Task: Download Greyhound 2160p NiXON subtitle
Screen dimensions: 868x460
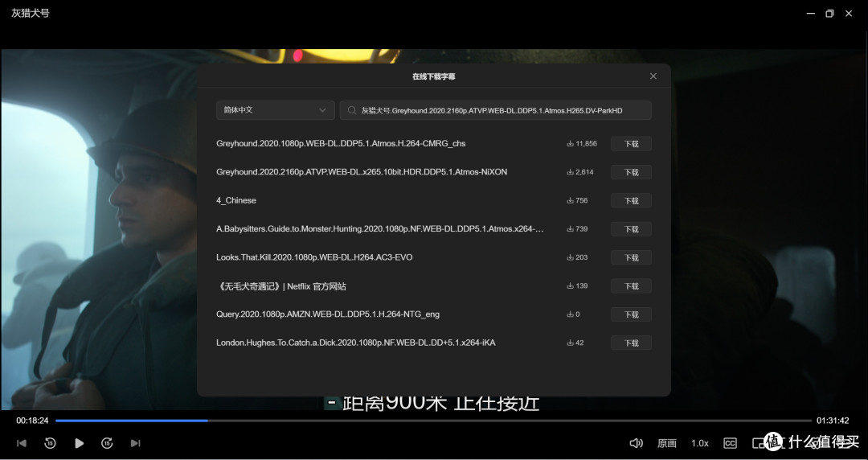Action: (x=631, y=172)
